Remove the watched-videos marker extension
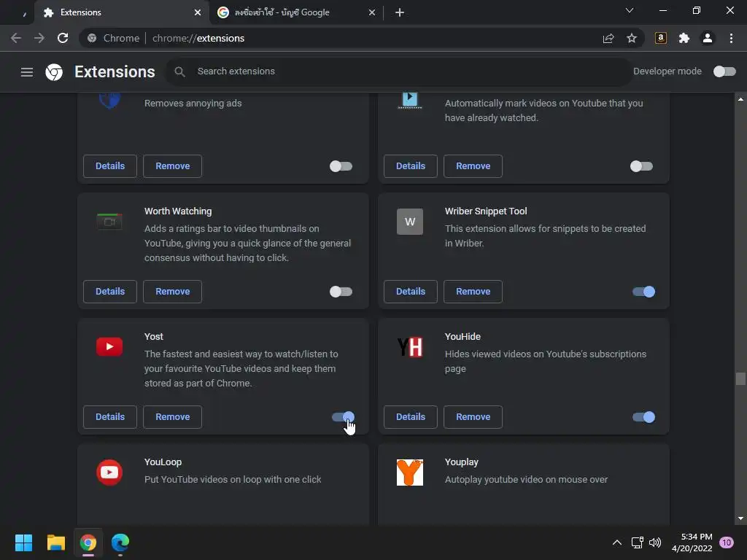 pos(473,166)
